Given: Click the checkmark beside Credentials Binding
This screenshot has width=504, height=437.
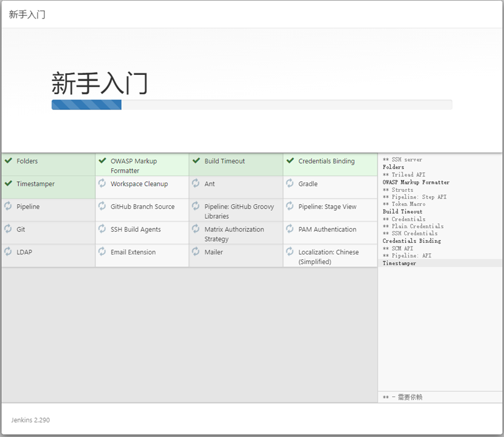Looking at the screenshot, I should (290, 160).
